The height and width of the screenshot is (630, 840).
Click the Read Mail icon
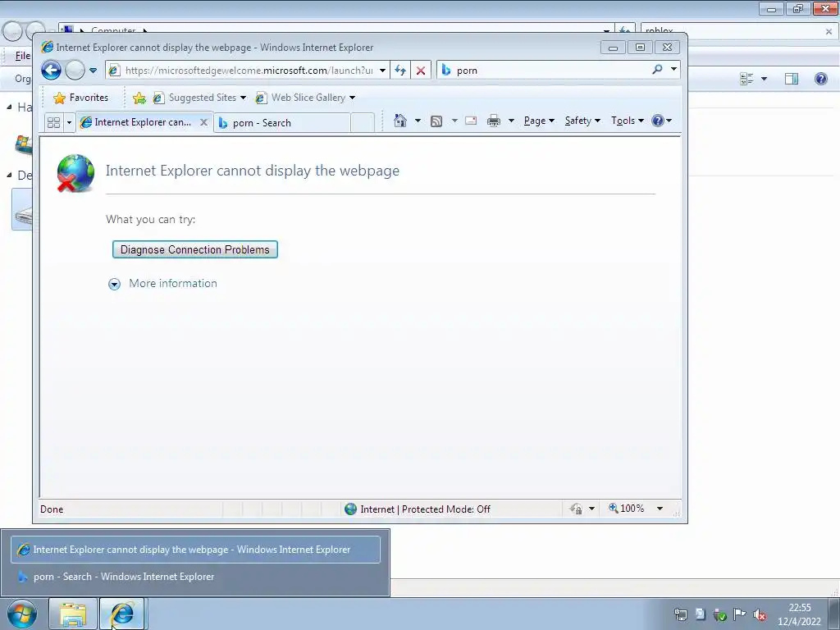click(471, 121)
